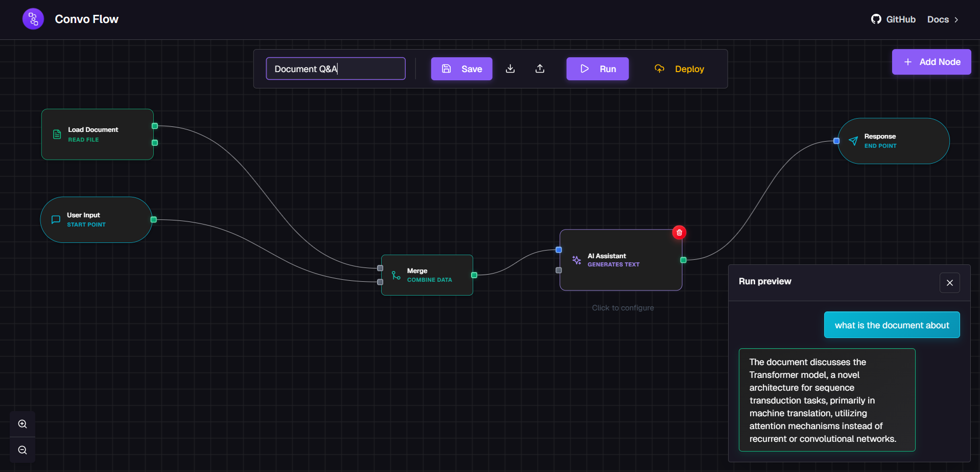The image size is (980, 472).
Task: Open GitHub via the GitHub icon
Action: point(876,18)
